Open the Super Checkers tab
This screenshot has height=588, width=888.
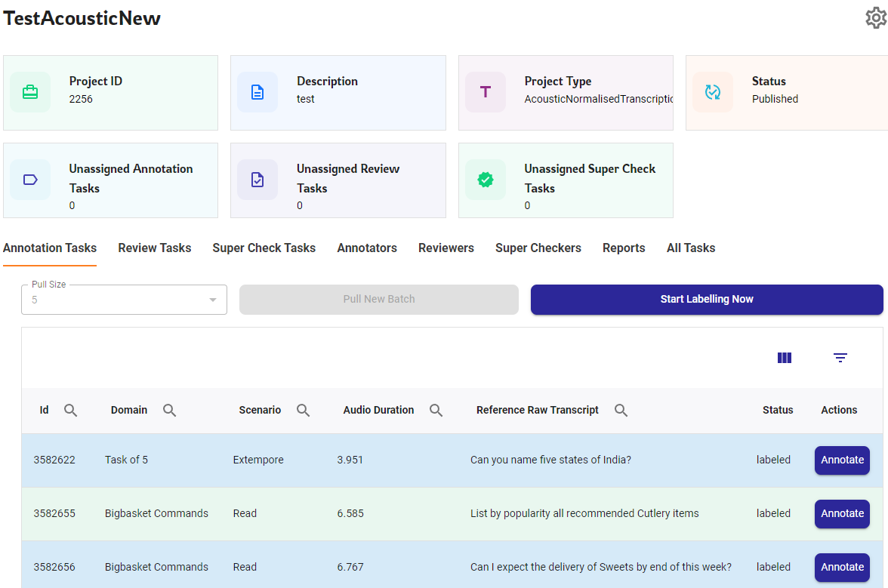coord(538,248)
